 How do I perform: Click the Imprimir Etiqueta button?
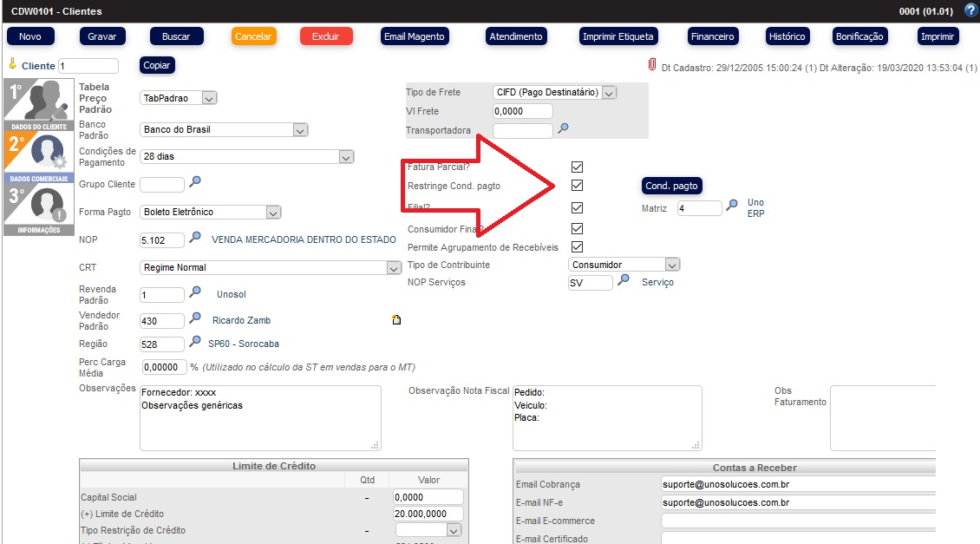[618, 36]
